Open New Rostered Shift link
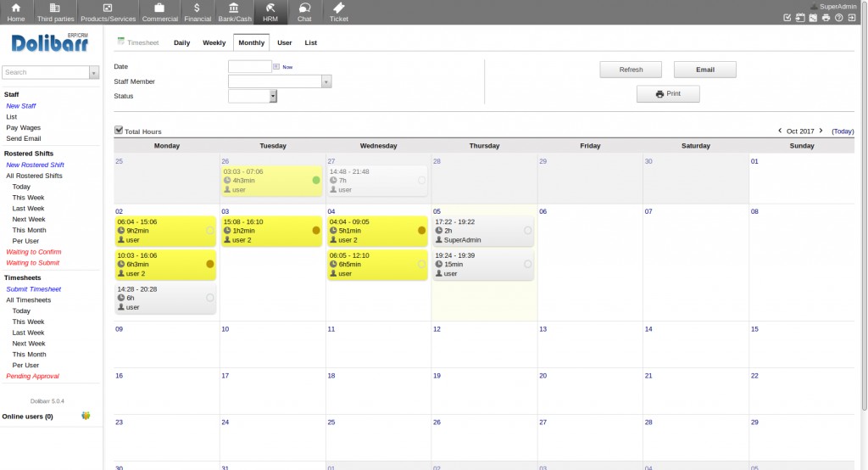868x470 pixels. (35, 165)
